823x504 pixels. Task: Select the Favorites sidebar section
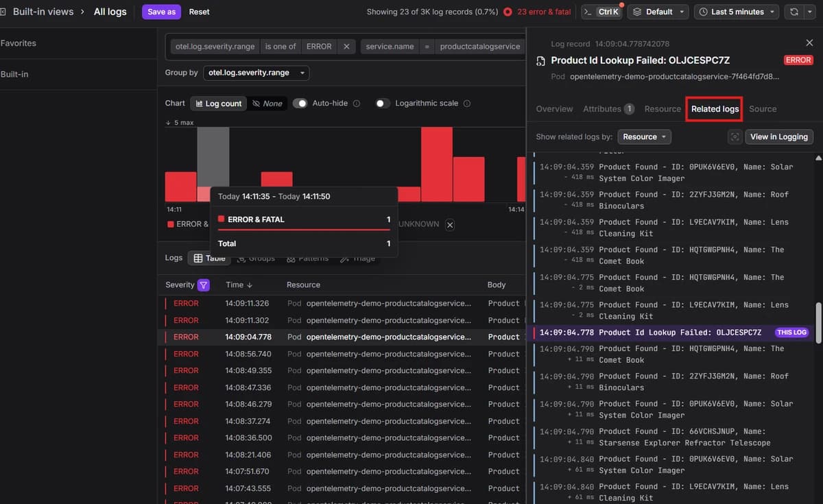pos(19,43)
